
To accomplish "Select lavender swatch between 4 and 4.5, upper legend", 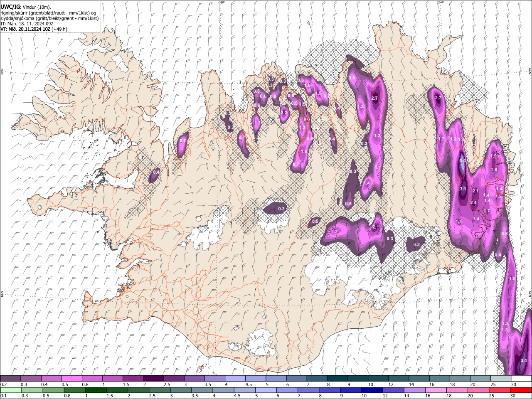I will 236,379.
